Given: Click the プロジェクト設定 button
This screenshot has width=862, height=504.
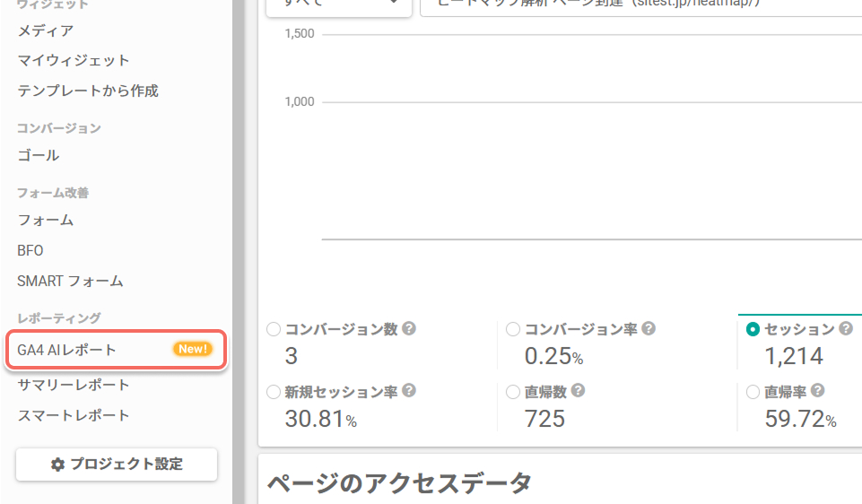Looking at the screenshot, I should (117, 465).
